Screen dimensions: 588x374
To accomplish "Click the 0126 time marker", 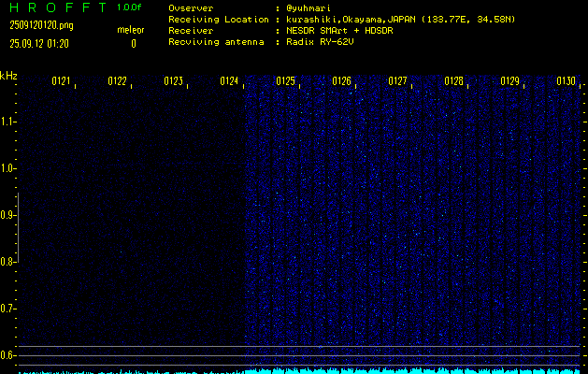I will [341, 81].
